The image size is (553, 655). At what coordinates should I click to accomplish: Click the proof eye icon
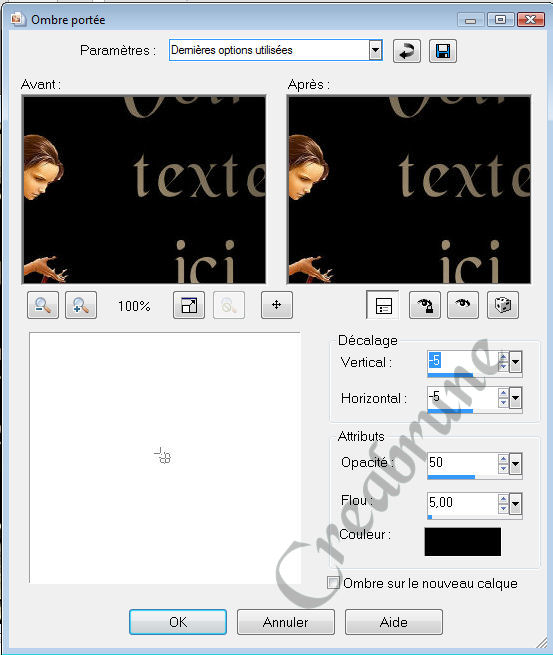coord(463,305)
